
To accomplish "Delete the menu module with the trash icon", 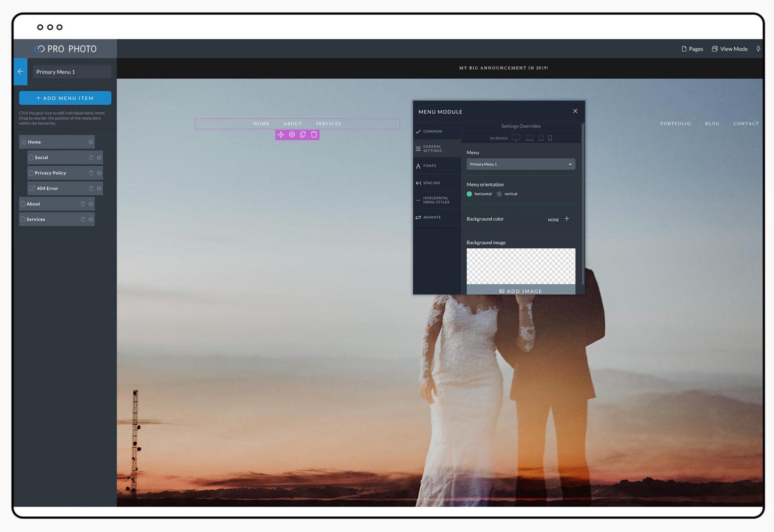I will [313, 135].
